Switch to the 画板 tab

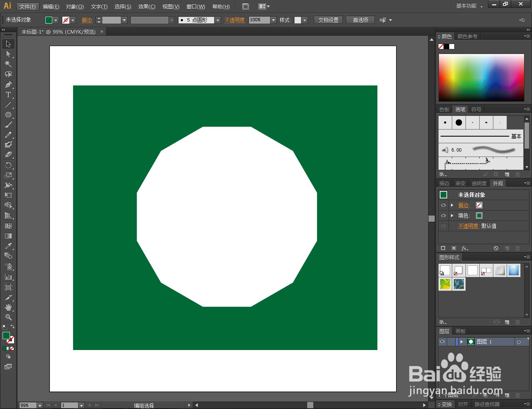(x=461, y=331)
